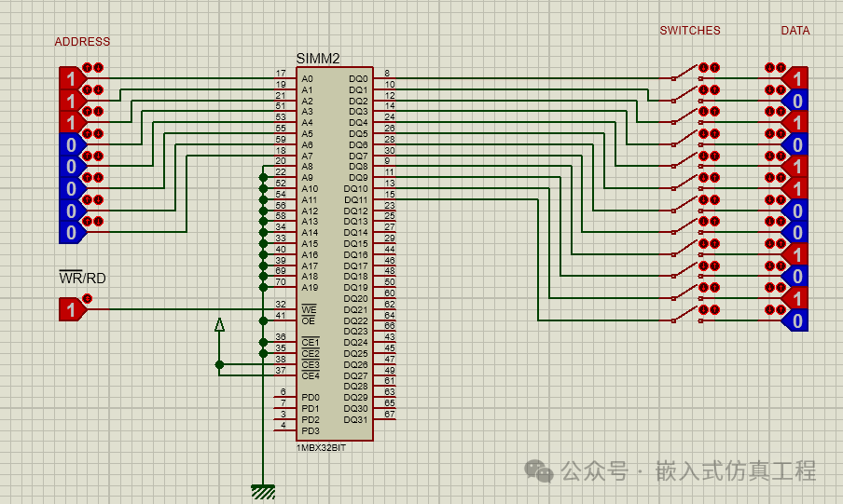Click the WE pin 32 on SIMM2
This screenshot has height=504, width=843.
pyautogui.click(x=285, y=309)
